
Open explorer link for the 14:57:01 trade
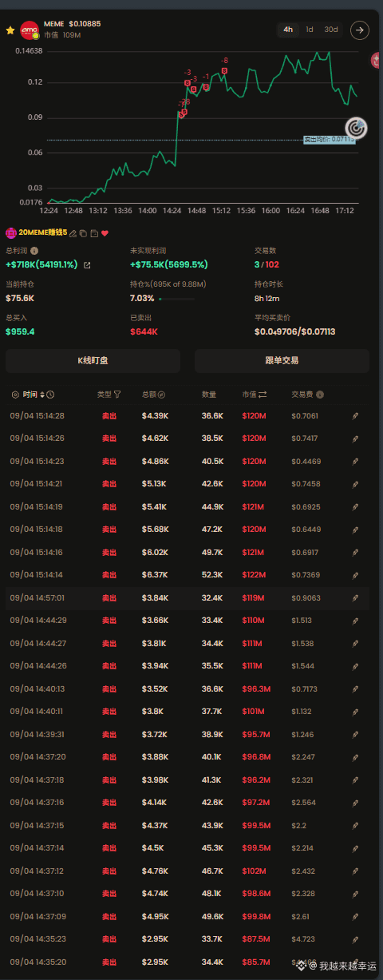coord(355,597)
